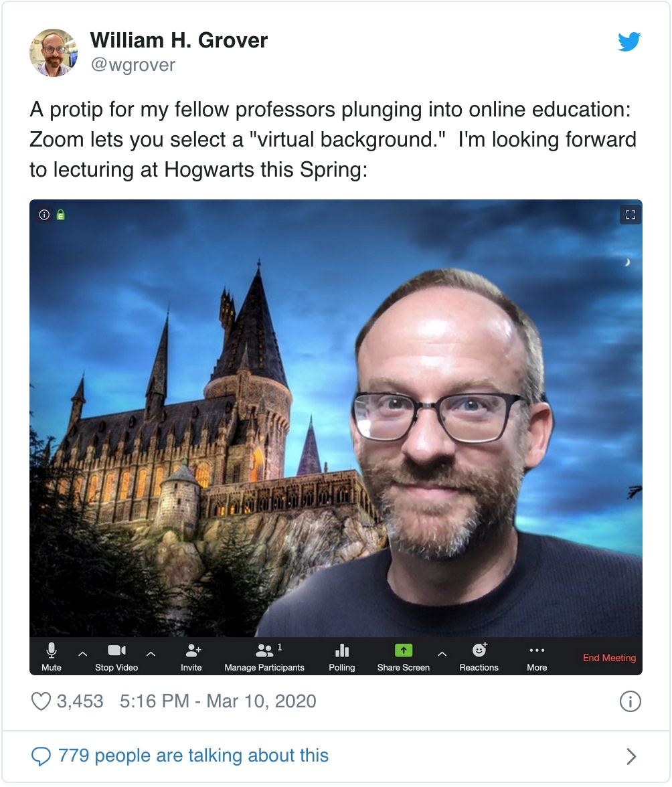
Task: Mute the microphone in Zoom toolbar
Action: point(52,650)
